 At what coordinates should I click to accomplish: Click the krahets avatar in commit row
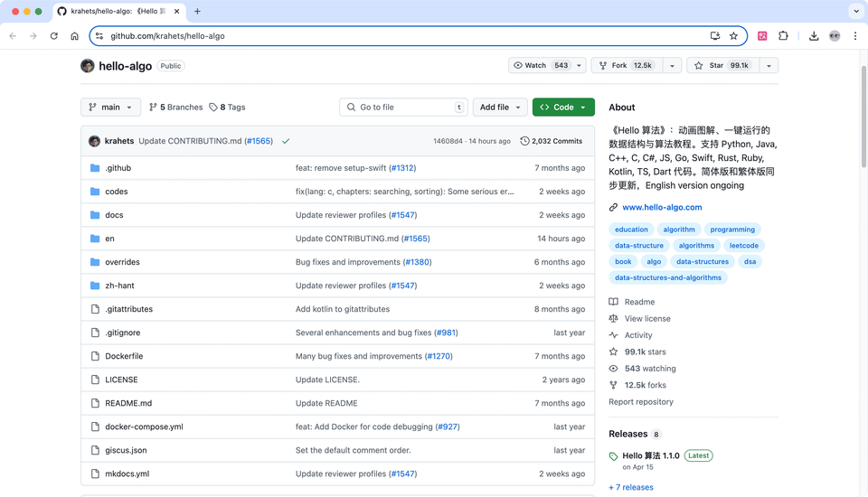click(94, 141)
